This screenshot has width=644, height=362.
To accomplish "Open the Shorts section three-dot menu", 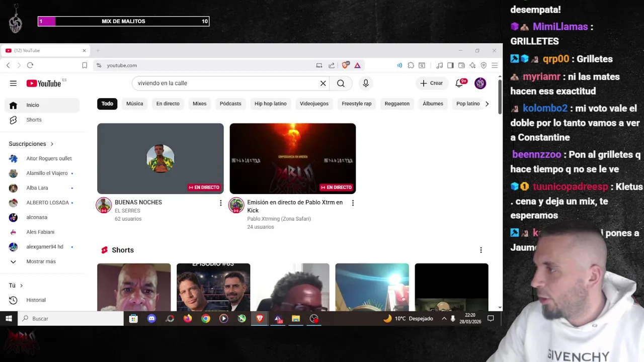I will [x=481, y=250].
